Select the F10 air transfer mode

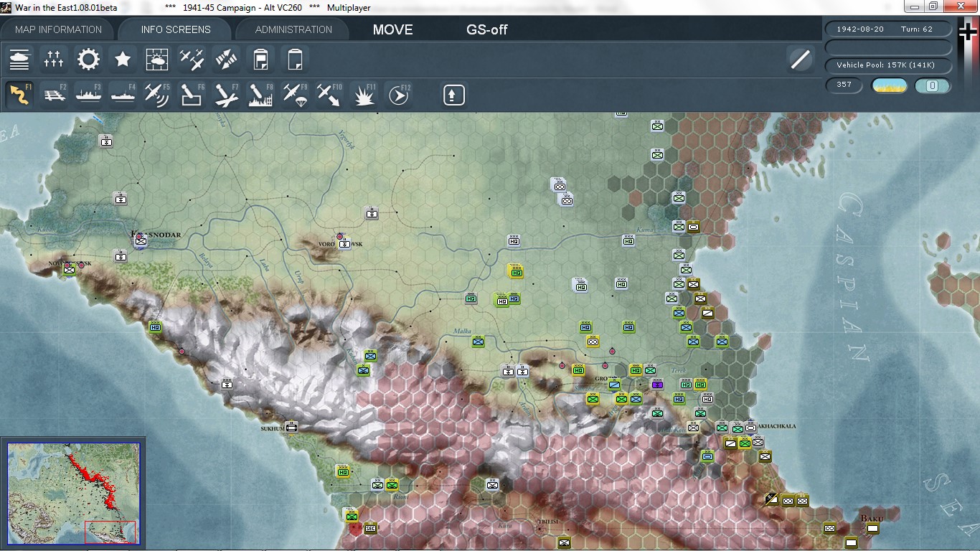click(x=329, y=95)
